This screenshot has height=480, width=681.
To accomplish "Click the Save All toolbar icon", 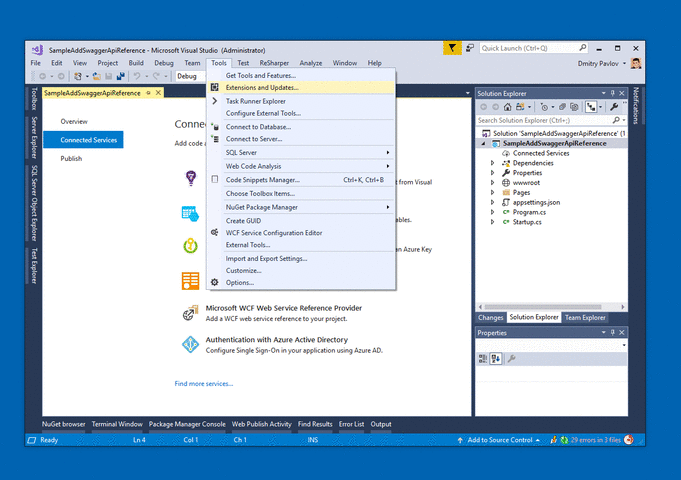I will (120, 76).
